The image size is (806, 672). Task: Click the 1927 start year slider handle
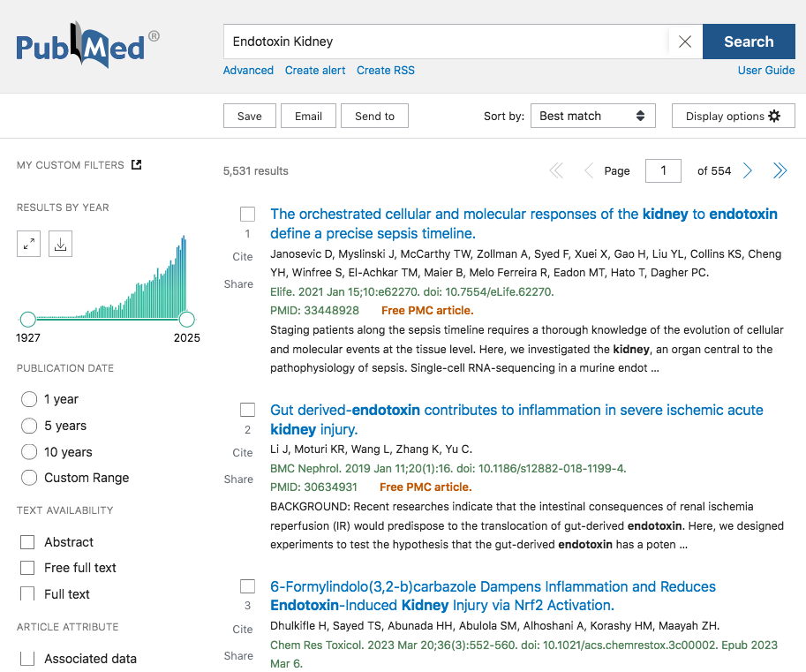[27, 320]
